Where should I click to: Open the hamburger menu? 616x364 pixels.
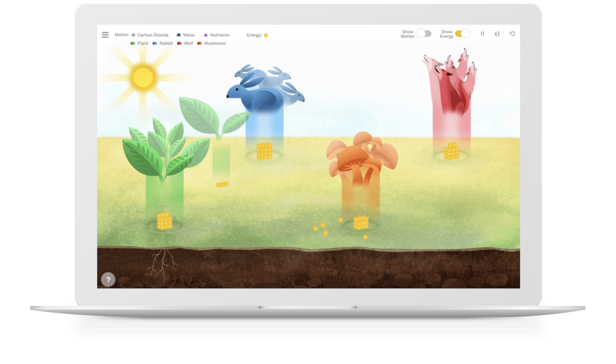[106, 35]
